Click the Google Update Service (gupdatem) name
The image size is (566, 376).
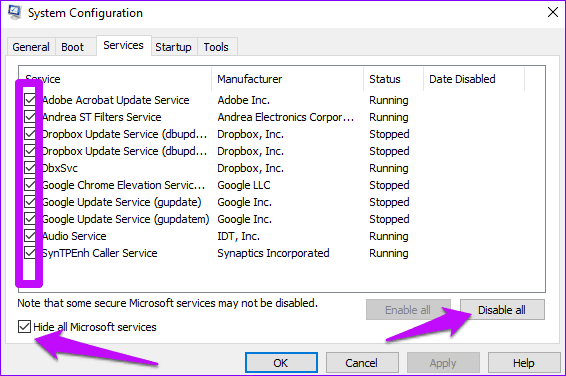click(x=126, y=219)
